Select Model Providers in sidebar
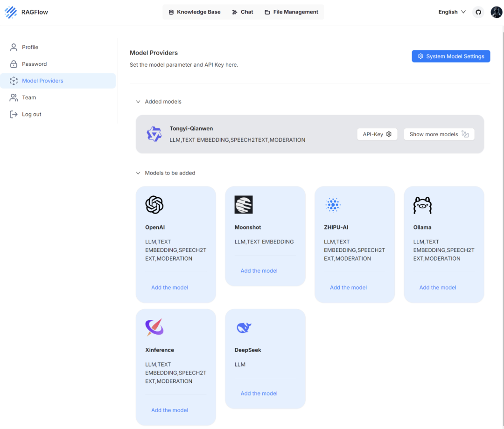This screenshot has width=504, height=429. tap(58, 81)
